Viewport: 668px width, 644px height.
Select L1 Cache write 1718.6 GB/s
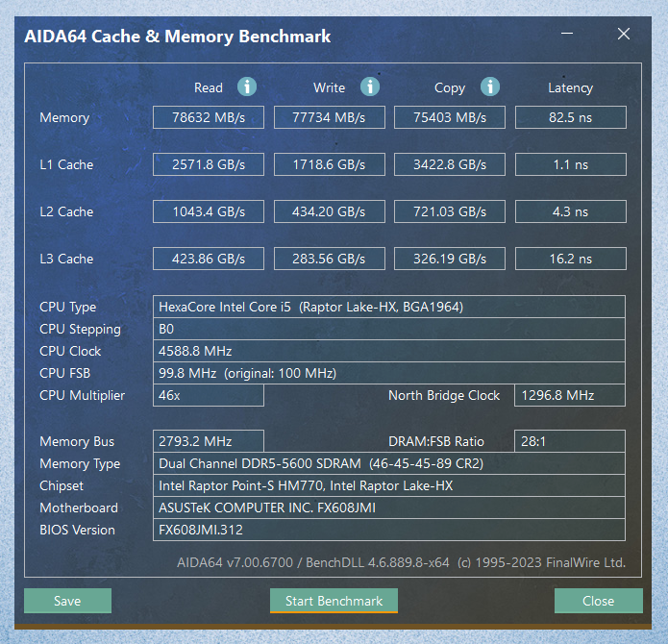(330, 164)
